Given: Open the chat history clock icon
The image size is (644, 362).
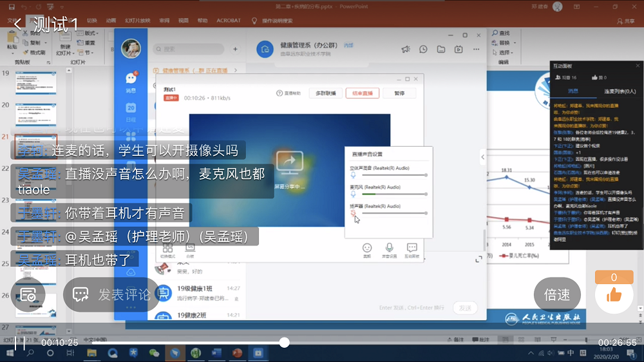Looking at the screenshot, I should click(423, 50).
